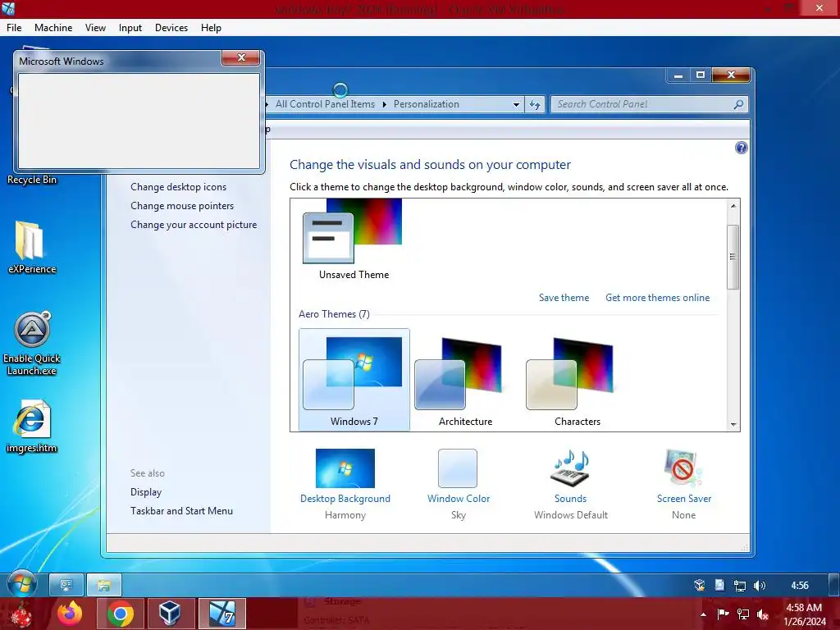The width and height of the screenshot is (840, 630).
Task: Click the All Control Panel Items breadcrumb
Action: [x=325, y=104]
